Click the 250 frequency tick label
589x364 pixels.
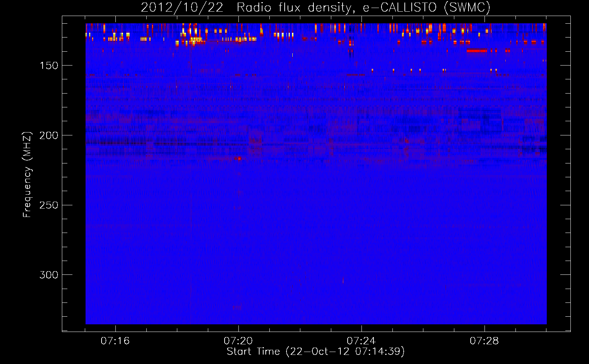pyautogui.click(x=49, y=205)
